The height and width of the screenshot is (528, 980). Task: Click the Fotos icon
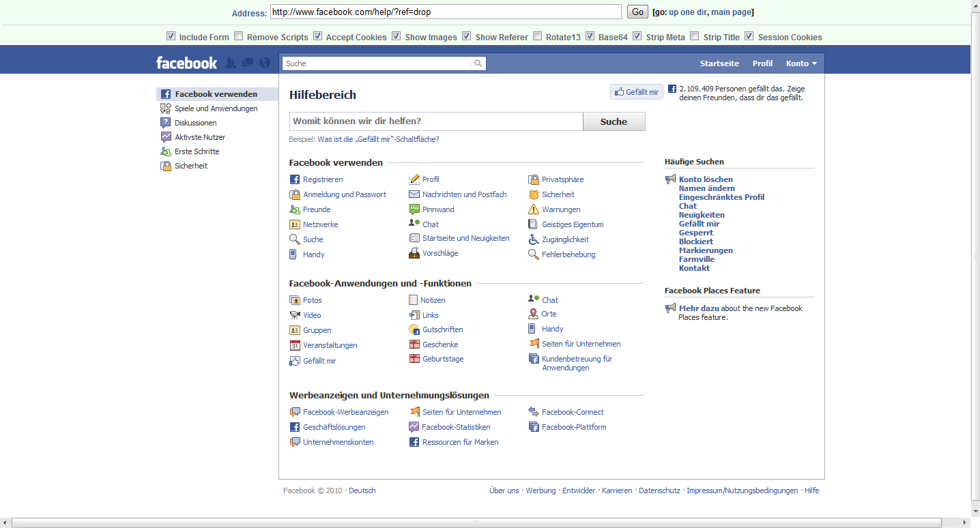[295, 300]
